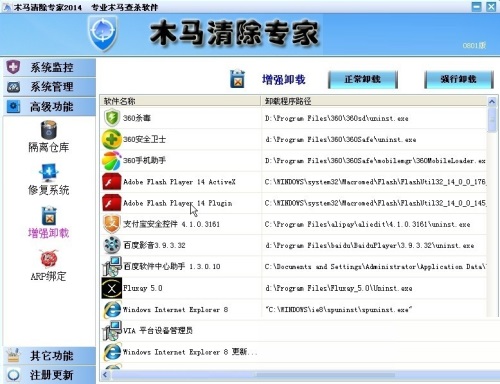Click the Windows Internet Explorer 8 icon
The image size is (500, 384).
coord(112,309)
